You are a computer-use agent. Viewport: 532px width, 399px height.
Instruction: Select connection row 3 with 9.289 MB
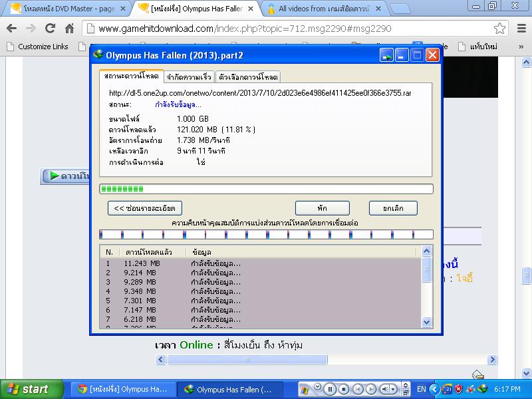[x=261, y=282]
